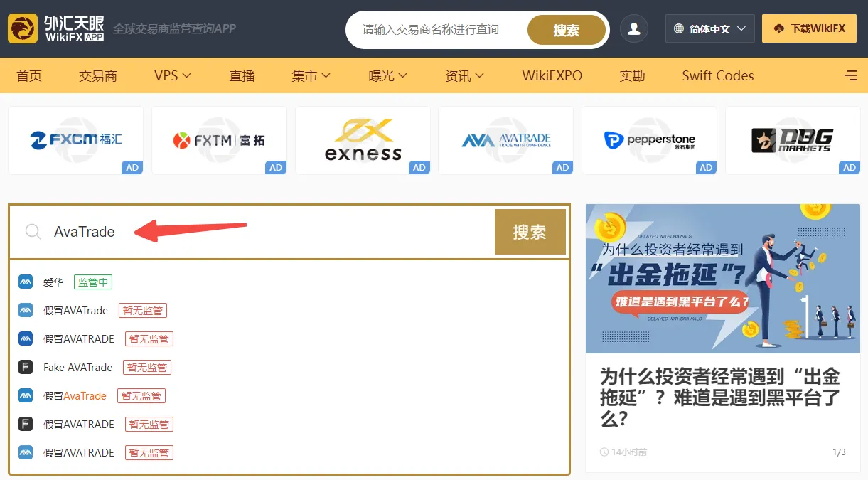Open the 出金拖延 article banner image
The width and height of the screenshot is (868, 480).
tap(723, 279)
